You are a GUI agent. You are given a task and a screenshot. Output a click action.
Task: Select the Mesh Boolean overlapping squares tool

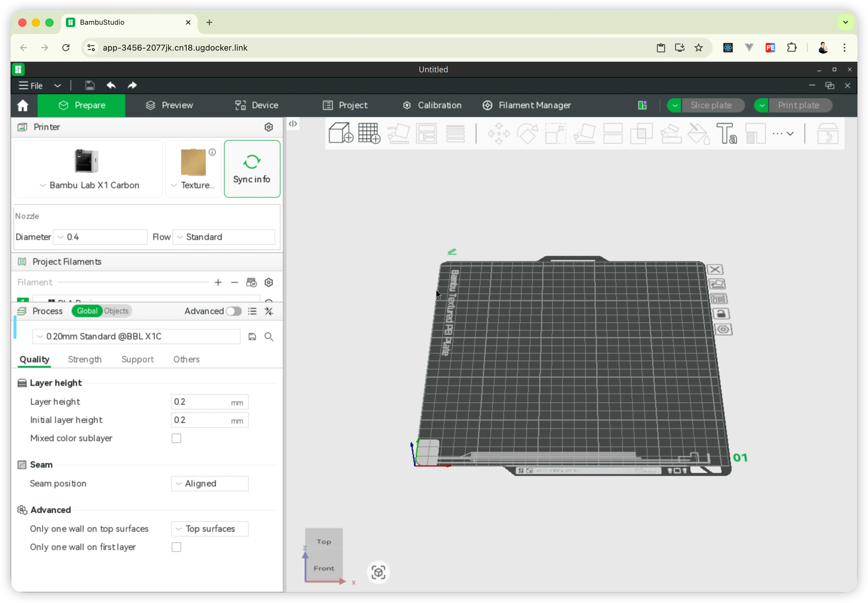pyautogui.click(x=641, y=133)
